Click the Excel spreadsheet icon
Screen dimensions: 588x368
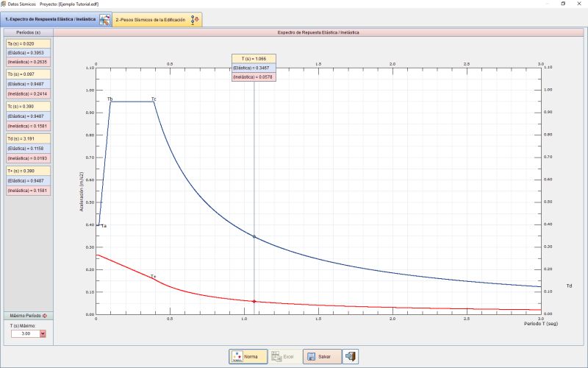tap(276, 356)
